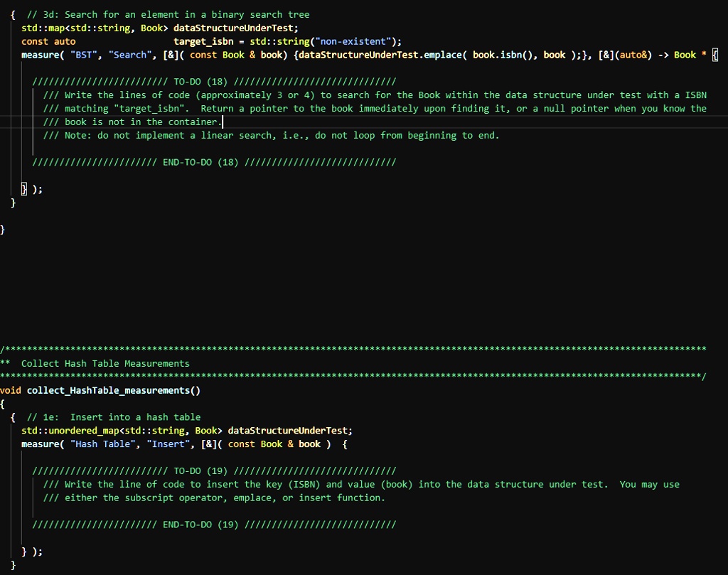Viewport: 728px width, 575px height.
Task: Click the "Insert" string argument
Action: (168, 444)
